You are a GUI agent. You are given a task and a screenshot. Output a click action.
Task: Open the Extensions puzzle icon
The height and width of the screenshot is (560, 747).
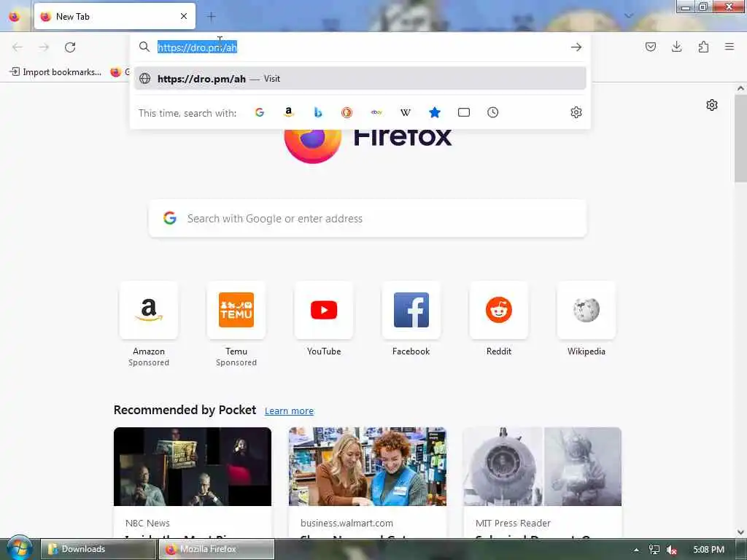(x=703, y=47)
